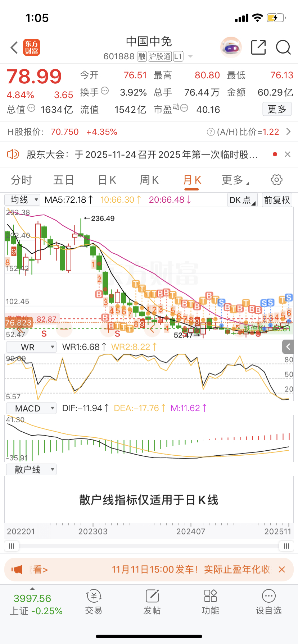Screen dimensions: 298x644
Task: Expand the 更多 chart period menu
Action: point(235,180)
